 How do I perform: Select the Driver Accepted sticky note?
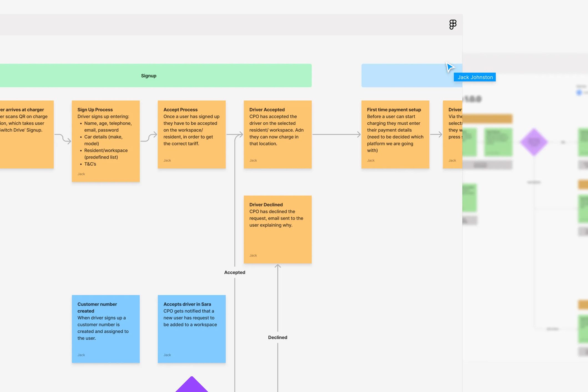[277, 134]
